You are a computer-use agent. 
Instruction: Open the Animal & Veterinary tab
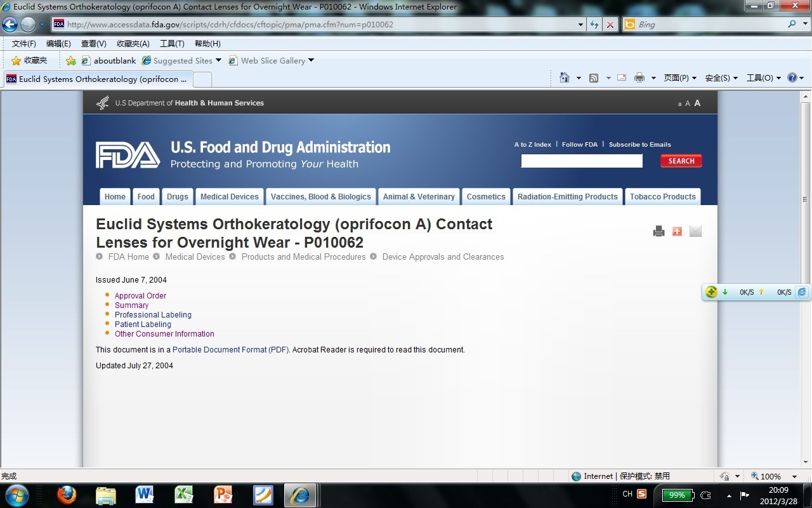pos(419,197)
